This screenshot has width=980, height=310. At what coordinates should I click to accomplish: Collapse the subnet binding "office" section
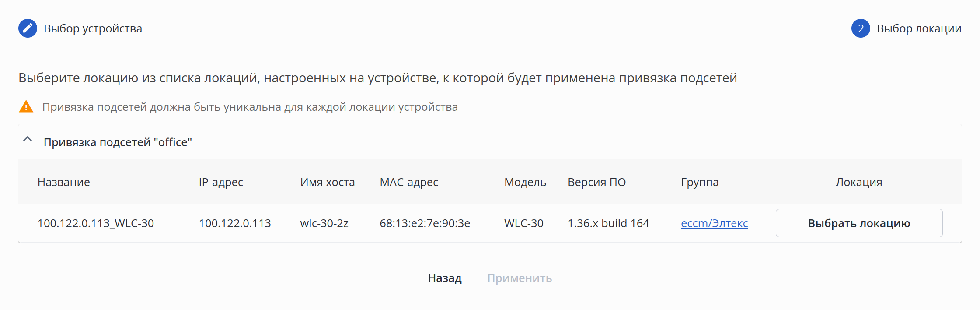point(28,140)
